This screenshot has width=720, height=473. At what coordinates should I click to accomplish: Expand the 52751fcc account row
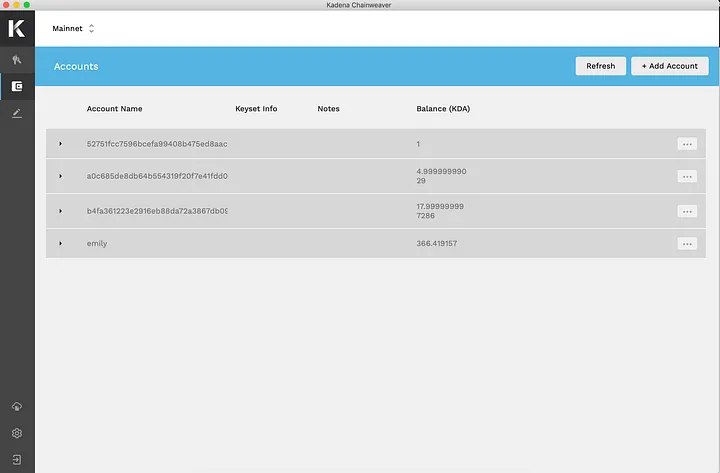pyautogui.click(x=60, y=144)
